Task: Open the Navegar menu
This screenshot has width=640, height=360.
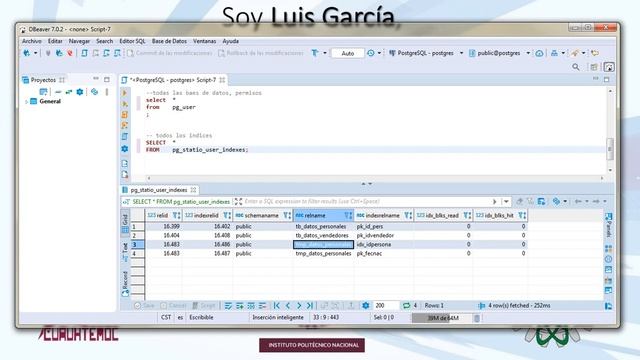Action: click(x=79, y=41)
